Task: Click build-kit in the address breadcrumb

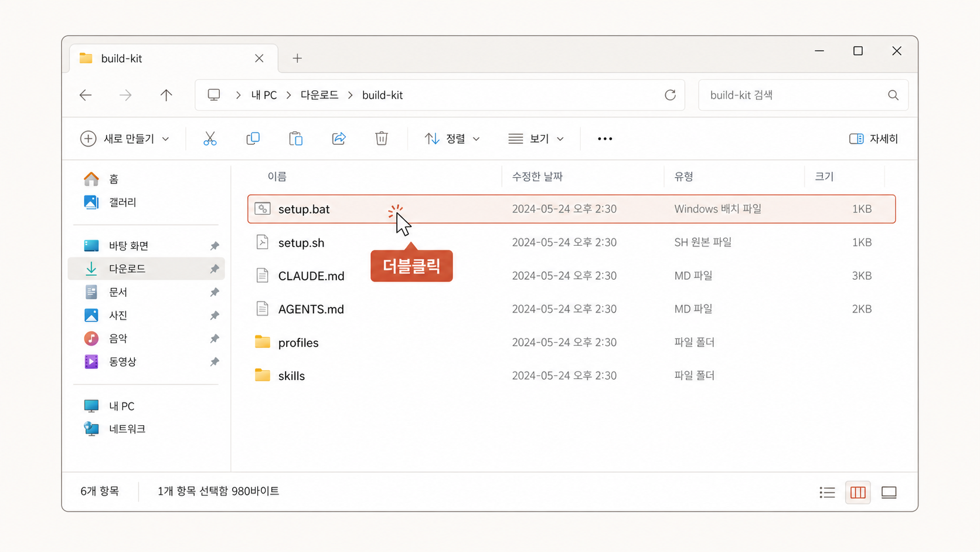Action: coord(382,95)
